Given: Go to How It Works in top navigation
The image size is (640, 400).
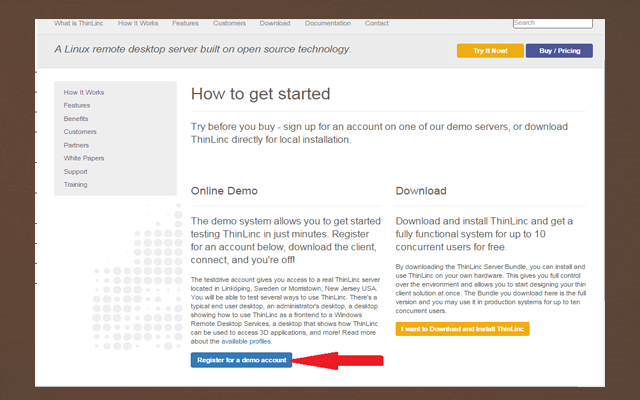Looking at the screenshot, I should click(138, 23).
